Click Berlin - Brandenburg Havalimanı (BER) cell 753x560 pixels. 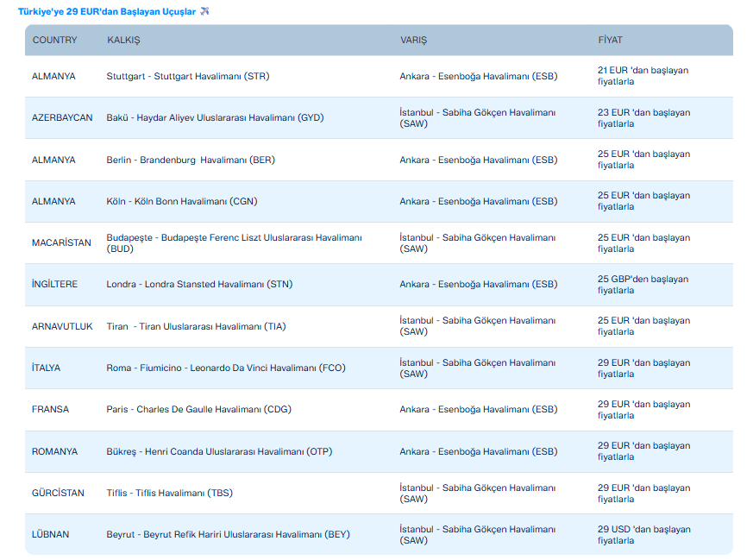point(191,160)
